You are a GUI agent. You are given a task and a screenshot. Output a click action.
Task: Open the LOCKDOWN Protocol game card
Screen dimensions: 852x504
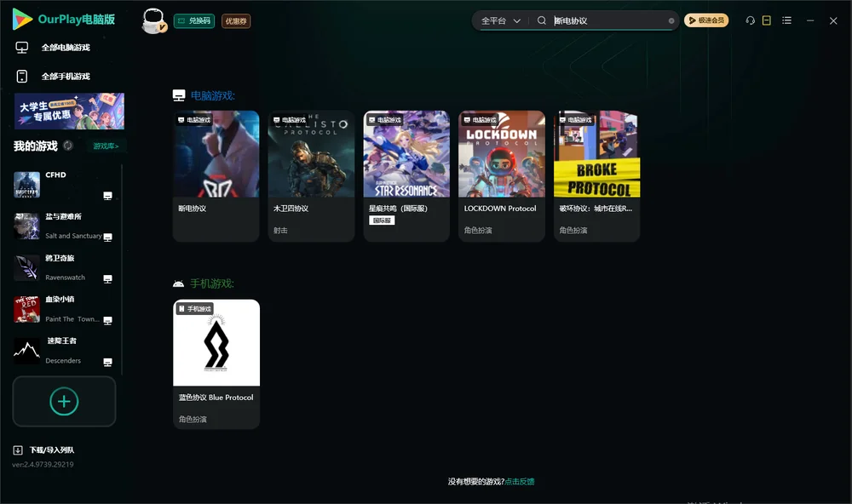(x=502, y=176)
